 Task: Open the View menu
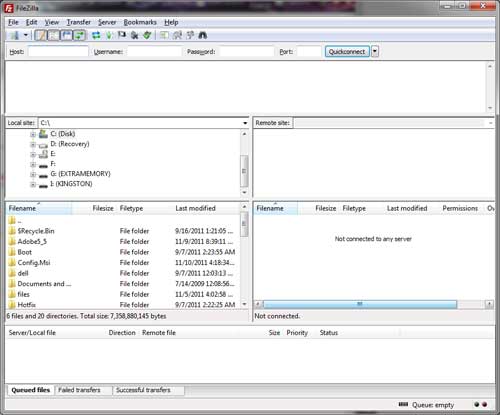coord(52,22)
